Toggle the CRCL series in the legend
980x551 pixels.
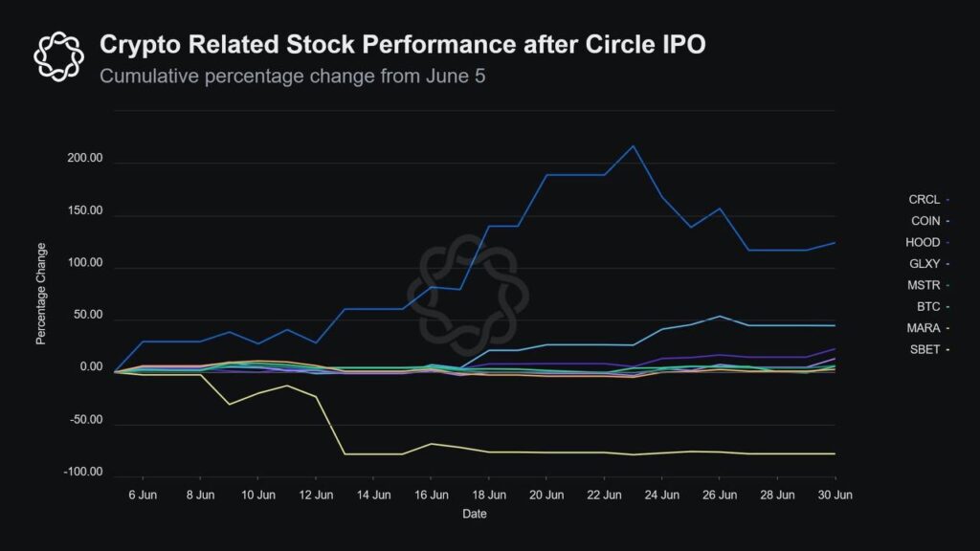(924, 199)
